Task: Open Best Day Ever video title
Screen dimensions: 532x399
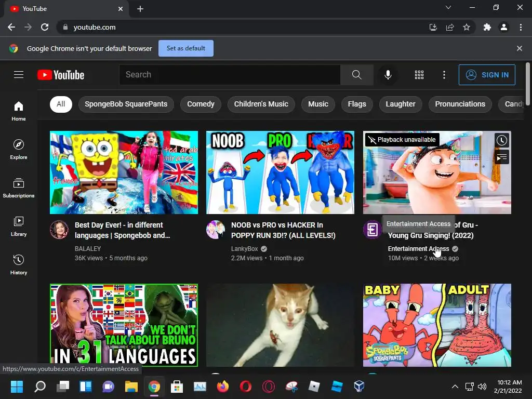Action: click(x=123, y=230)
